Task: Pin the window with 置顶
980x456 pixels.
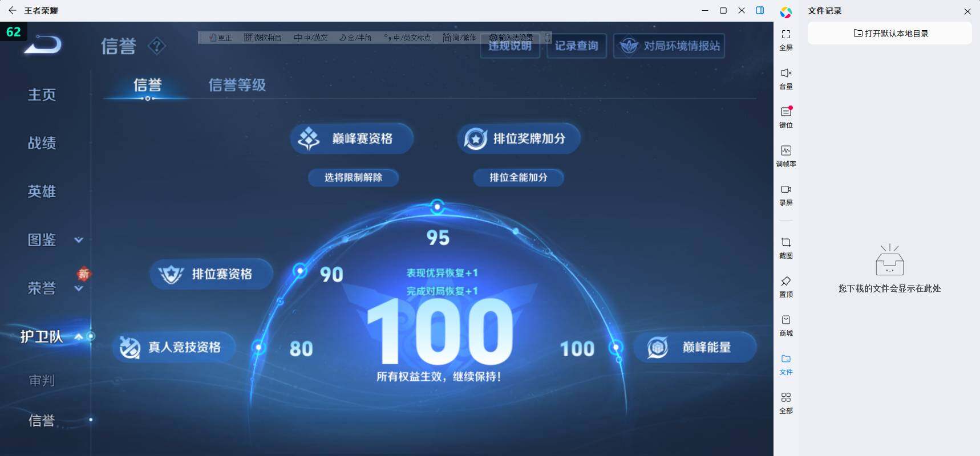Action: point(786,287)
